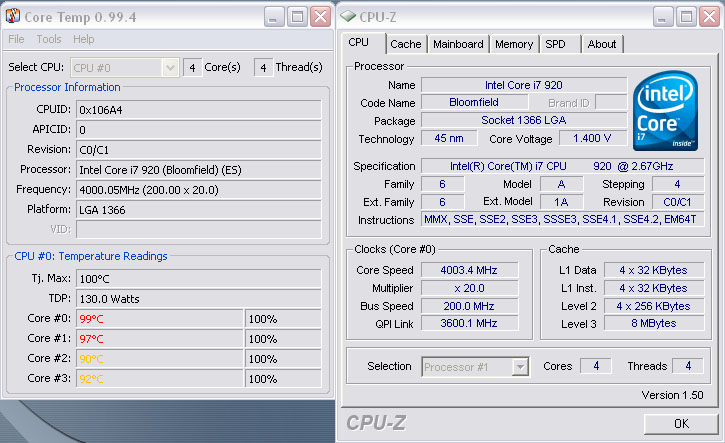Click the Instructions list with MMX, SSE

pyautogui.click(x=562, y=219)
